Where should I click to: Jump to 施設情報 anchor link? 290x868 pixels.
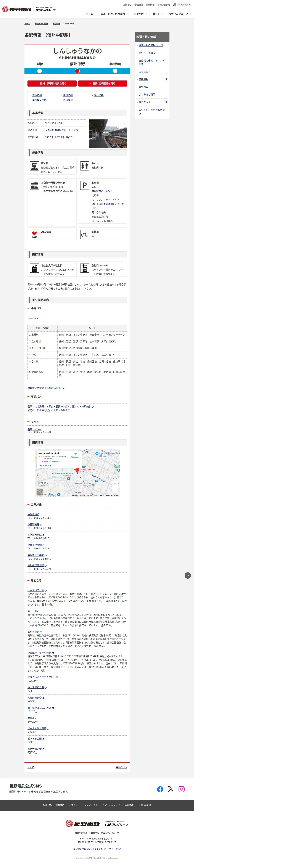coord(68,95)
